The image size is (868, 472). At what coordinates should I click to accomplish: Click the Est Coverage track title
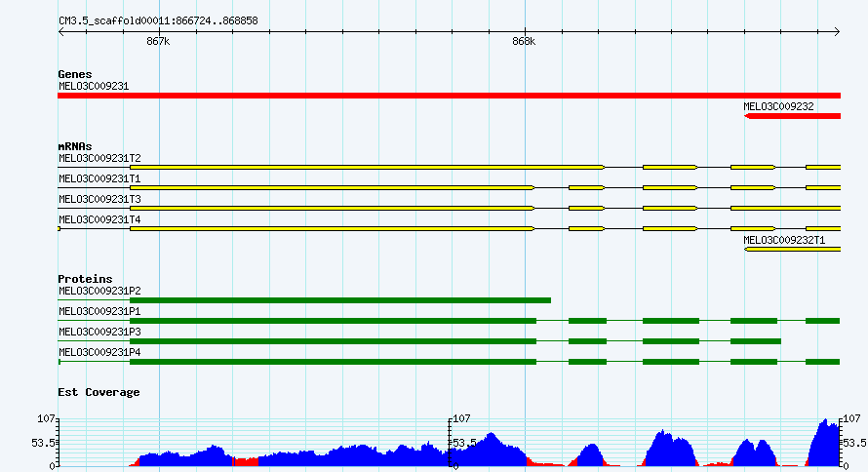coord(99,392)
